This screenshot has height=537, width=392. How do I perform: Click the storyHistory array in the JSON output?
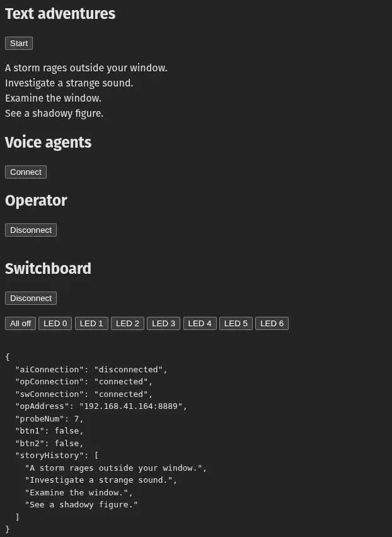55,455
